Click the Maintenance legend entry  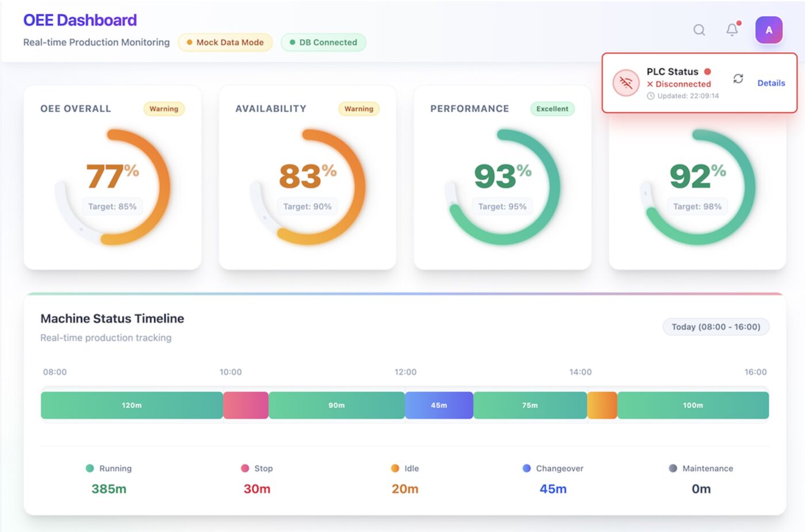pyautogui.click(x=701, y=469)
